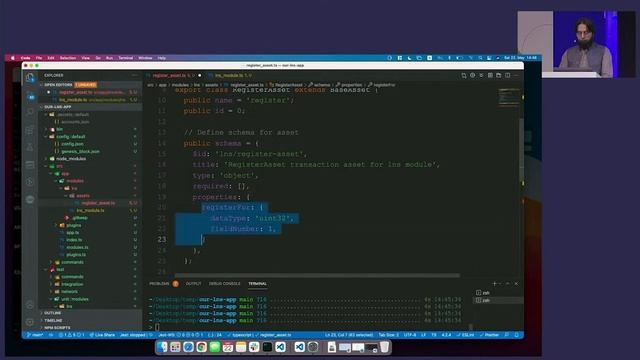Click the main branch indicator
The height and width of the screenshot is (360, 640).
tap(35, 335)
